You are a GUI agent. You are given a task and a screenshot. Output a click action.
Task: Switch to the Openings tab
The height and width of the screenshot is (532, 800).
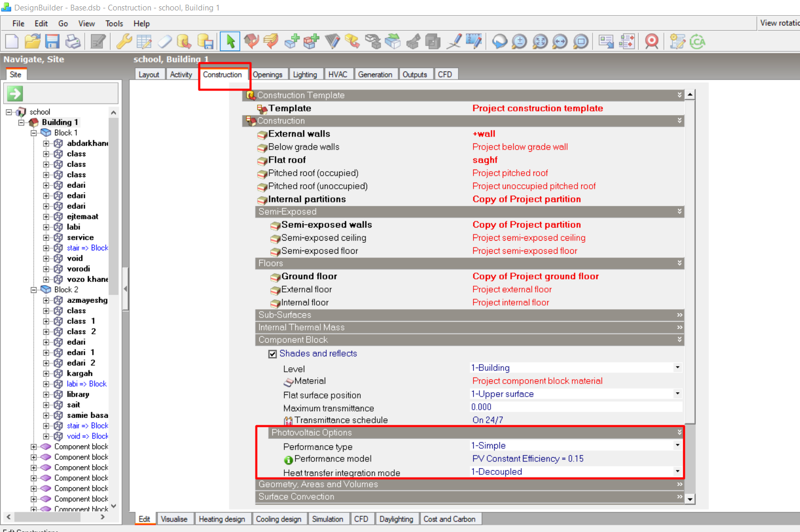point(268,75)
